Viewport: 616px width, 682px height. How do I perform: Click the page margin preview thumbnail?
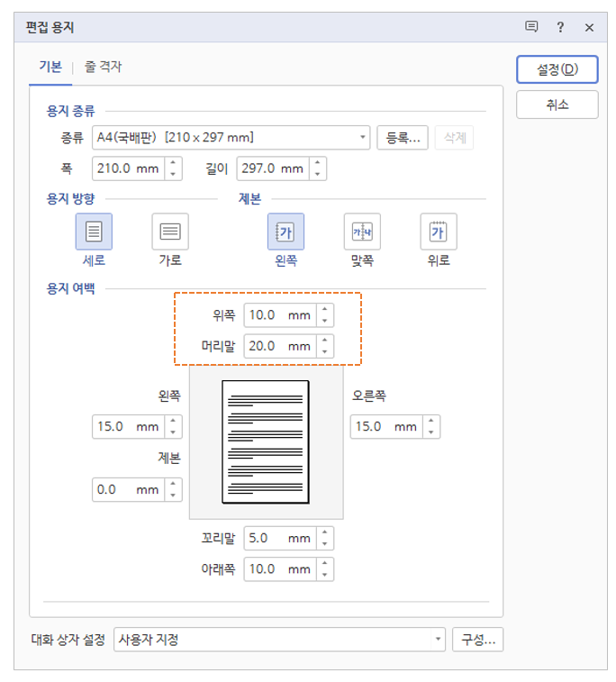pos(266,442)
